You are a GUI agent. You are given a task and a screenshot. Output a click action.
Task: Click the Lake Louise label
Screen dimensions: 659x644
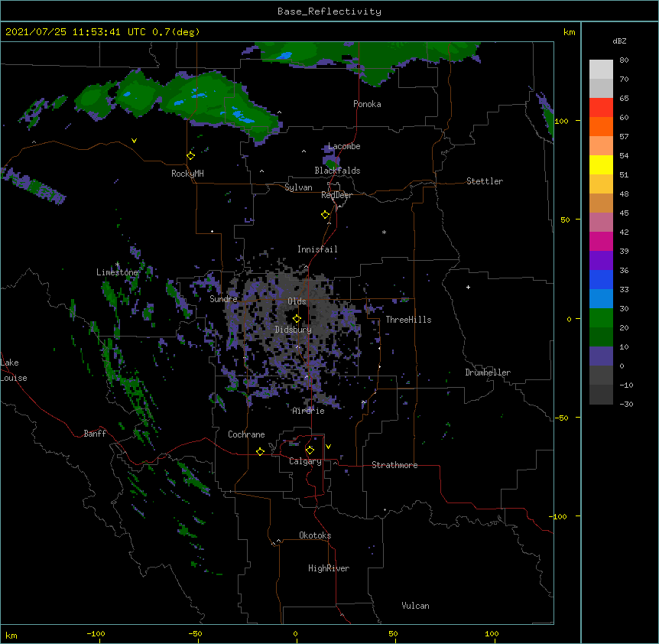pyautogui.click(x=14, y=370)
